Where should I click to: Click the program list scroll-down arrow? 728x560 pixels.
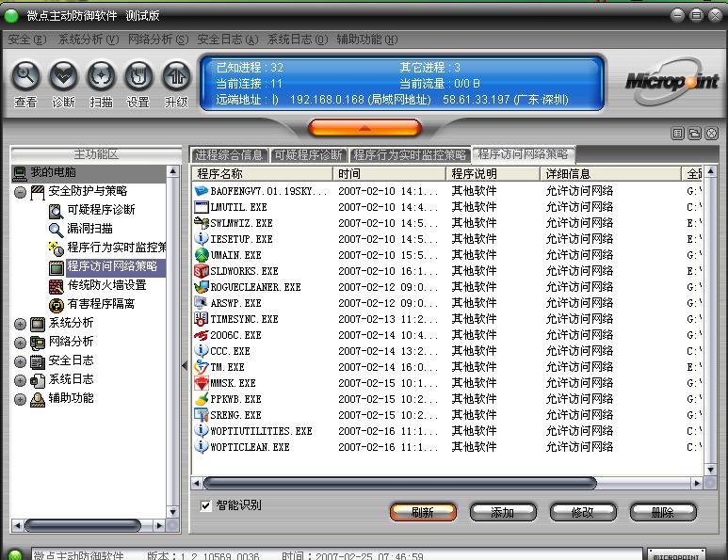(710, 470)
